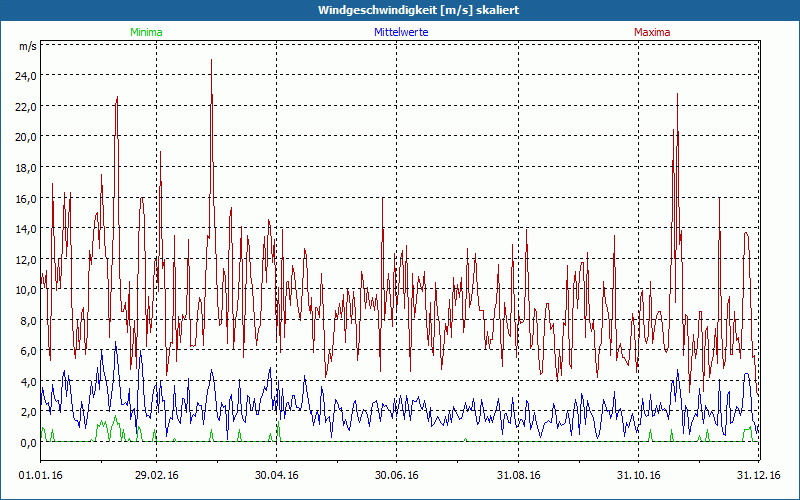
Task: Select the red 'Maxima' legend label
Action: [652, 32]
